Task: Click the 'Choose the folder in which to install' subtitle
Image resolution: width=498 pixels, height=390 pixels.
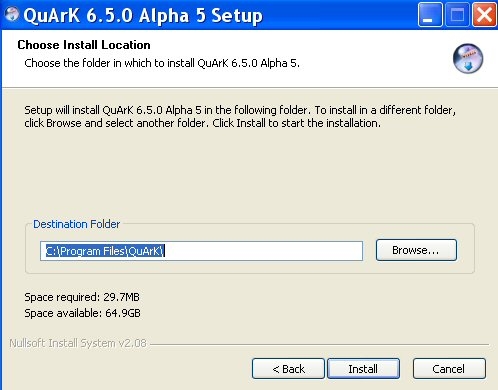Action: (162, 63)
